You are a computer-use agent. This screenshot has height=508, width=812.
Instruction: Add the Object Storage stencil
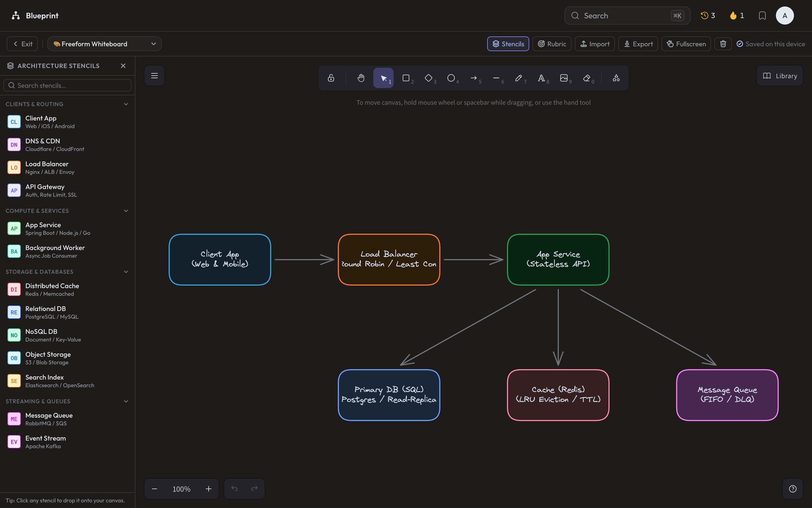point(67,358)
